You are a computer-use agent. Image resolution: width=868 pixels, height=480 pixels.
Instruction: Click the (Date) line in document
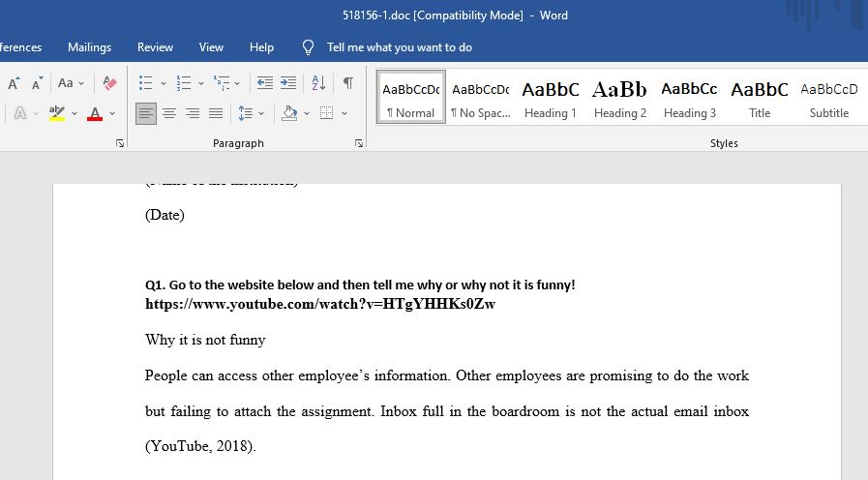tap(165, 215)
